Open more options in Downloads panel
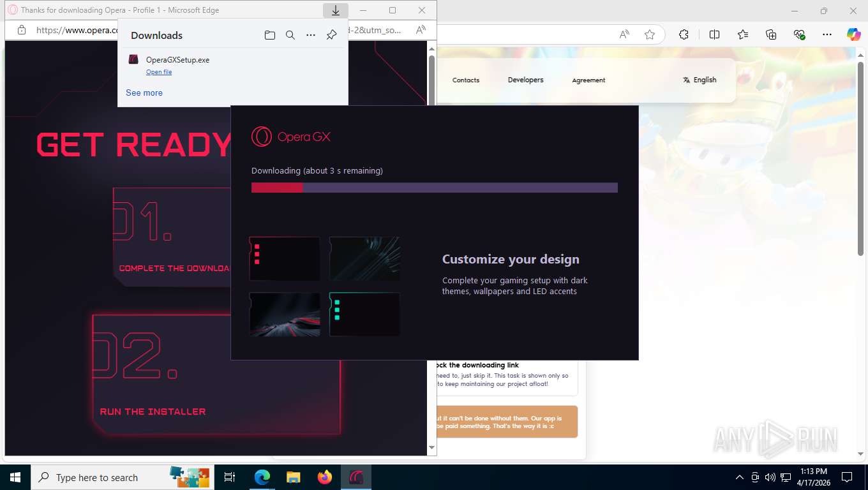 311,35
